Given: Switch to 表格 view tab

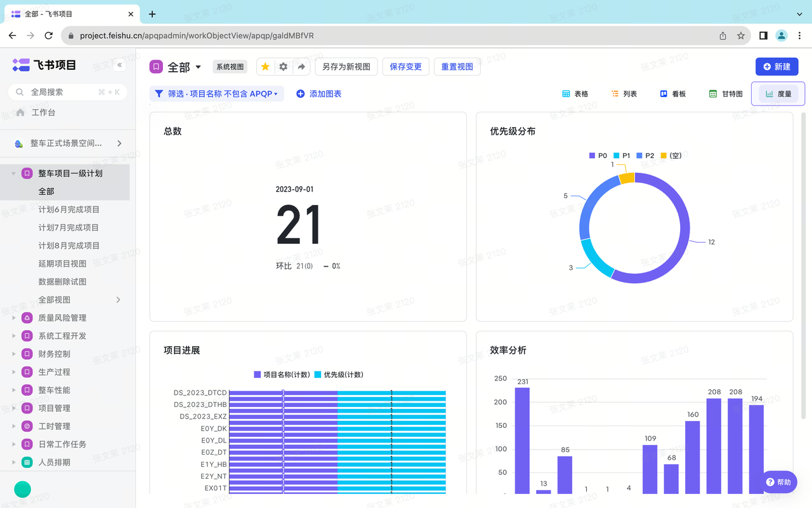Looking at the screenshot, I should click(x=575, y=94).
